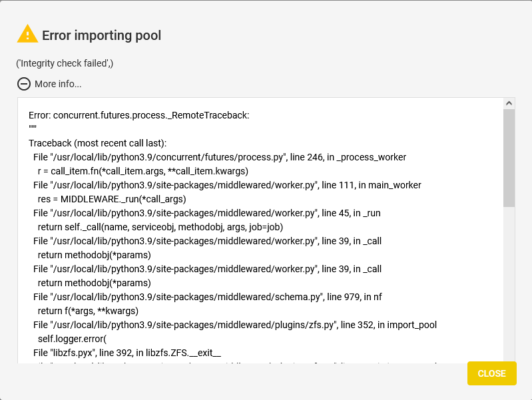This screenshot has height=400, width=532.
Task: Click the worker.py line 111 main_worker entry
Action: 227,185
